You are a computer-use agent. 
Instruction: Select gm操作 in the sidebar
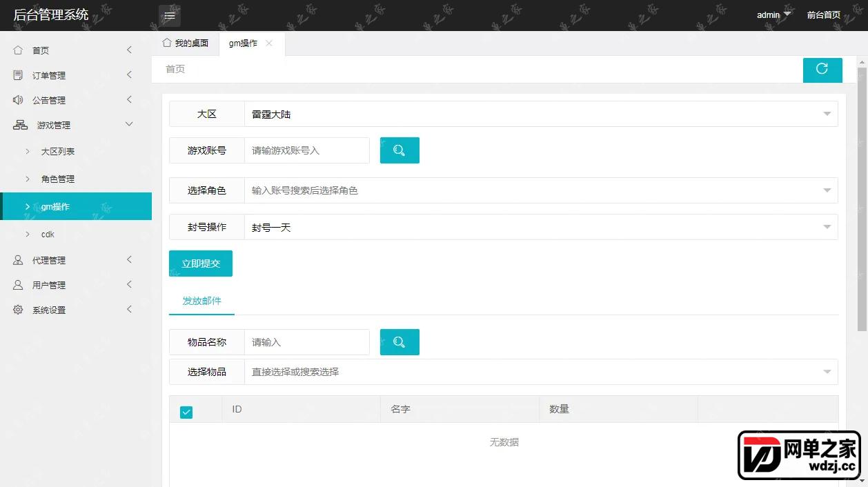coord(76,206)
